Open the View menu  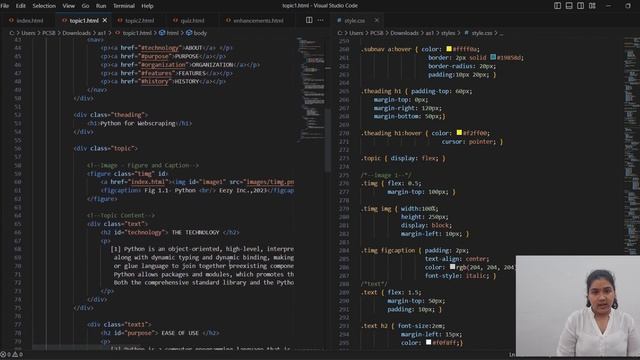(x=69, y=6)
